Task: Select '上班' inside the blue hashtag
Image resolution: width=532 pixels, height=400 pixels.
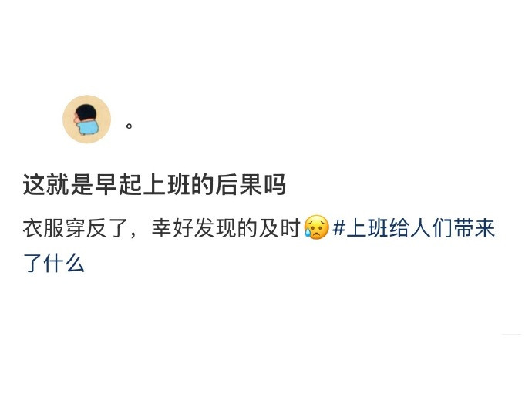Action: 368,227
